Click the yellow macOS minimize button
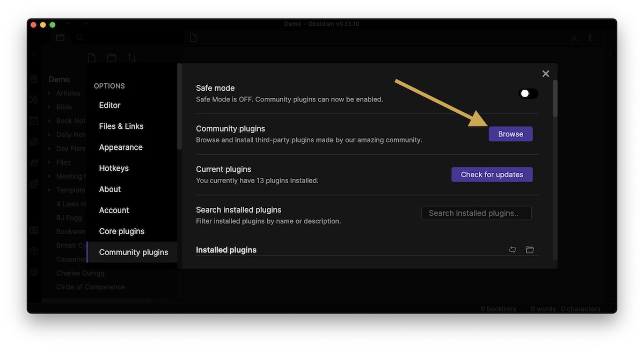This screenshot has width=644, height=349. [x=43, y=25]
